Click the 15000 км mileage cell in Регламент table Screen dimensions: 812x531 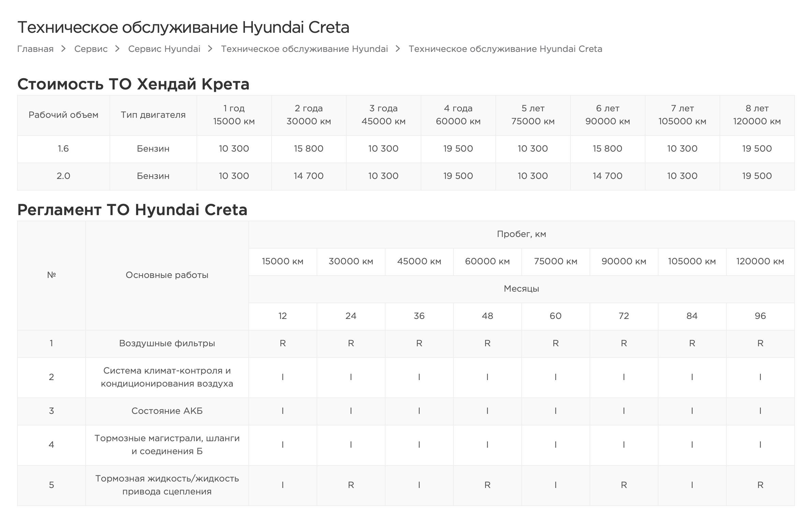pyautogui.click(x=283, y=262)
